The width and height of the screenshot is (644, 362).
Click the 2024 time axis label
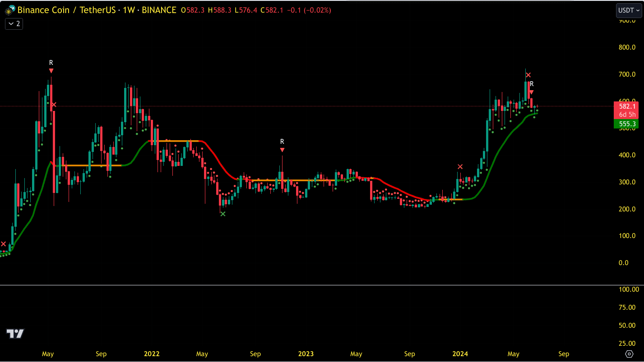click(460, 354)
